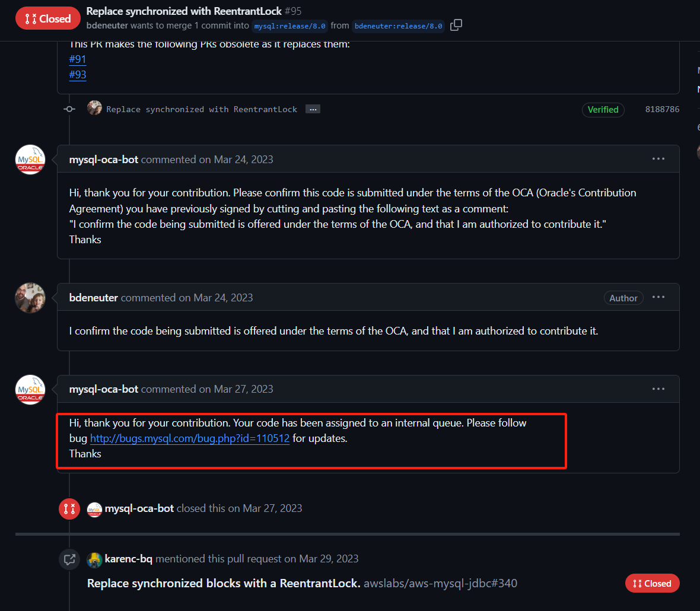Viewport: 700px width, 611px height.
Task: Expand the commit message ellipsis
Action: tap(313, 109)
